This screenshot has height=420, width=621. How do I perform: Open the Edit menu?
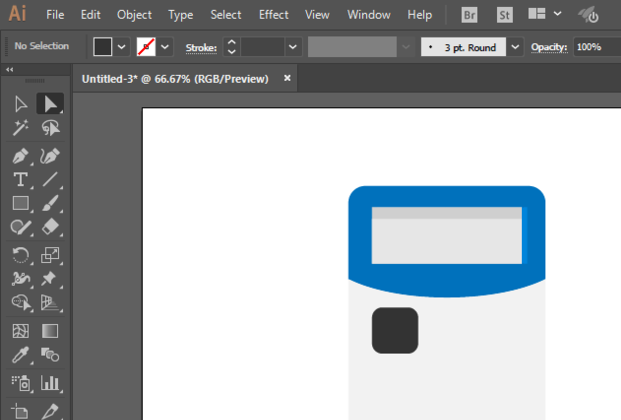(x=90, y=15)
